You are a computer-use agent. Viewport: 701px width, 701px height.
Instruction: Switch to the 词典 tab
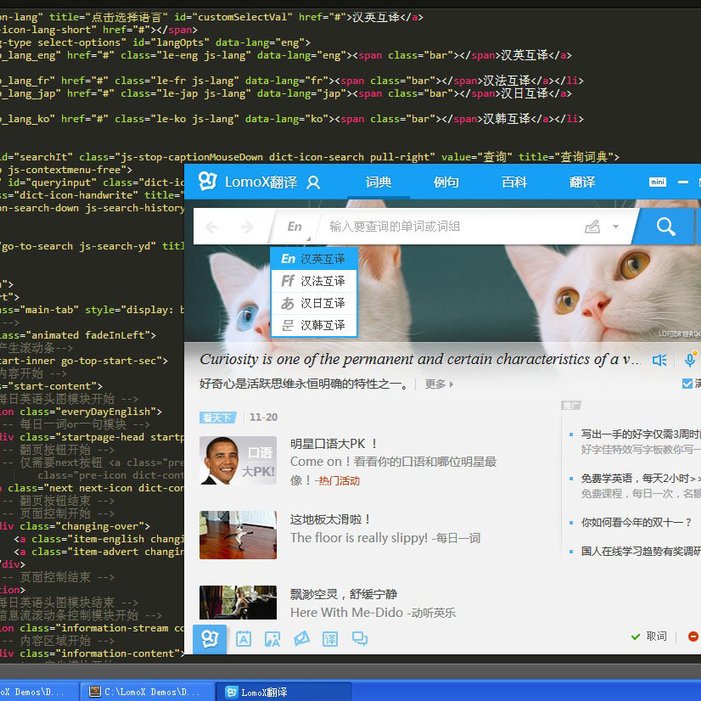378,182
